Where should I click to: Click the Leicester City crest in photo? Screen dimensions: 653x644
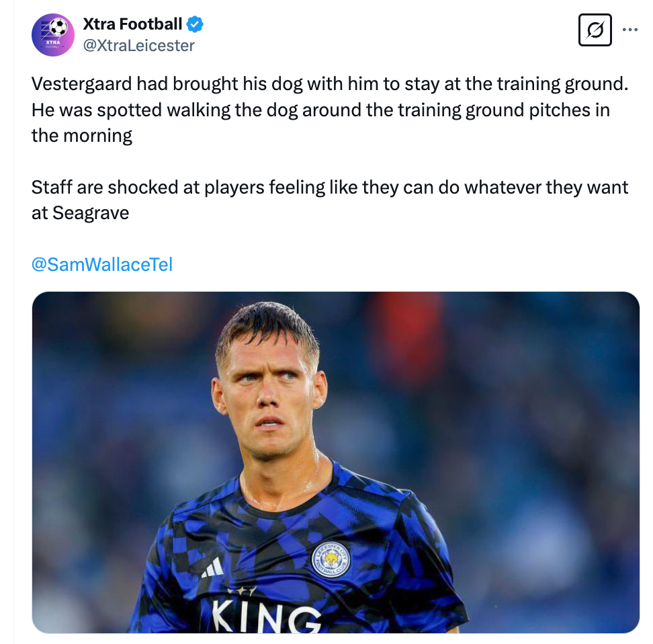click(x=331, y=560)
